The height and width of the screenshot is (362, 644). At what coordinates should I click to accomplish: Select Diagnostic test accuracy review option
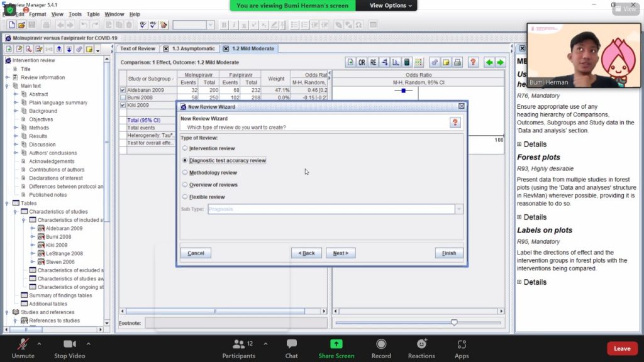click(228, 160)
